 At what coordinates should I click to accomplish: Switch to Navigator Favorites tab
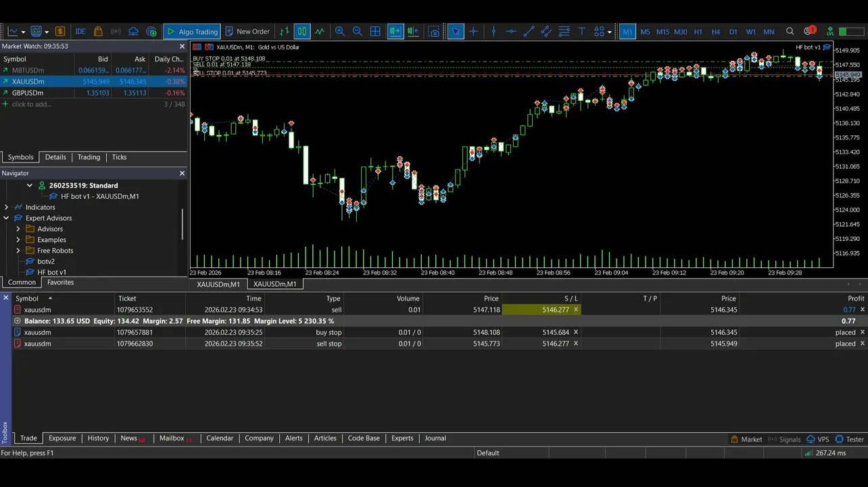[60, 282]
